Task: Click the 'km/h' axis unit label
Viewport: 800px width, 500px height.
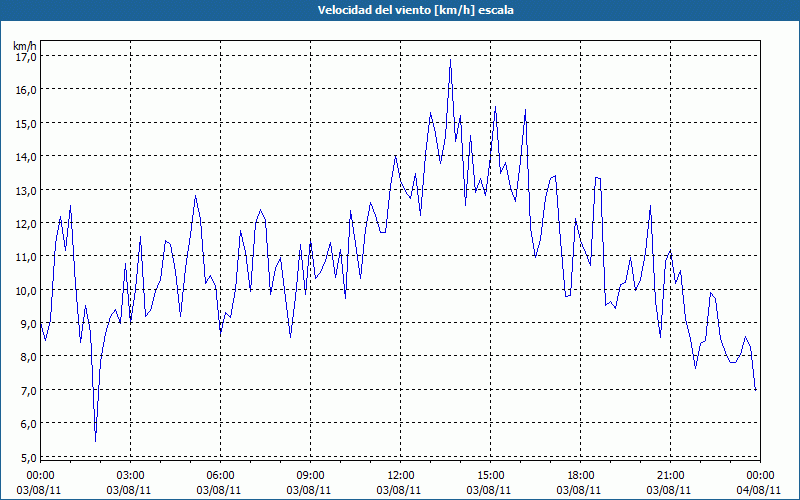Action: point(25,46)
